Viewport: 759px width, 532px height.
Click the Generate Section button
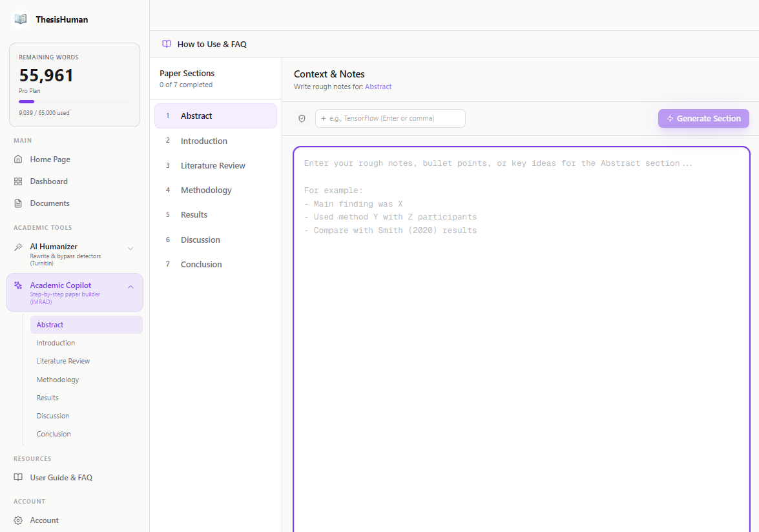coord(703,118)
